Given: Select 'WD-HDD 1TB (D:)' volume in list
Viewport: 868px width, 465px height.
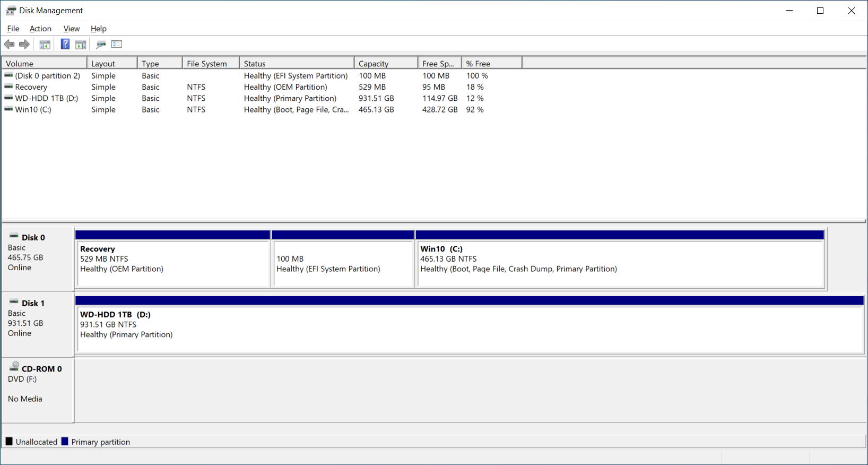Looking at the screenshot, I should tap(47, 98).
